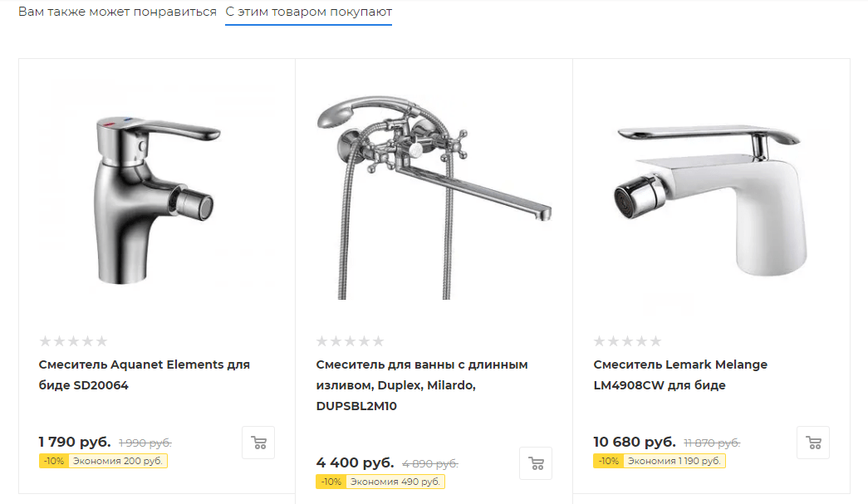Select 'С этим товаром покупают' tab
The height and width of the screenshot is (504, 868).
pyautogui.click(x=308, y=12)
